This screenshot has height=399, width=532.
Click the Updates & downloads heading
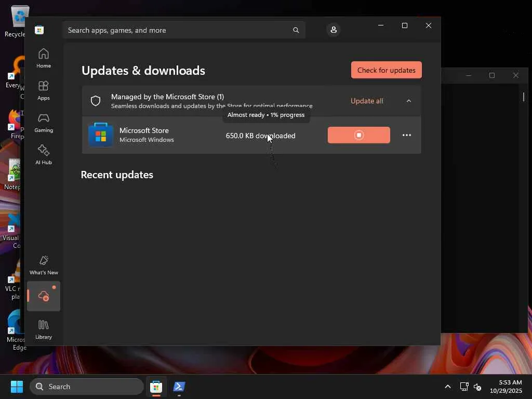click(143, 71)
